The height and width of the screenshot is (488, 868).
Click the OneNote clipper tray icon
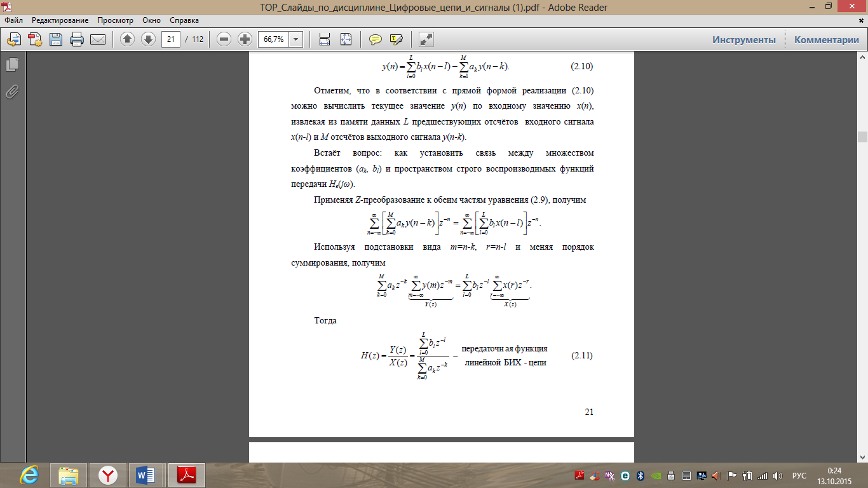click(x=610, y=475)
